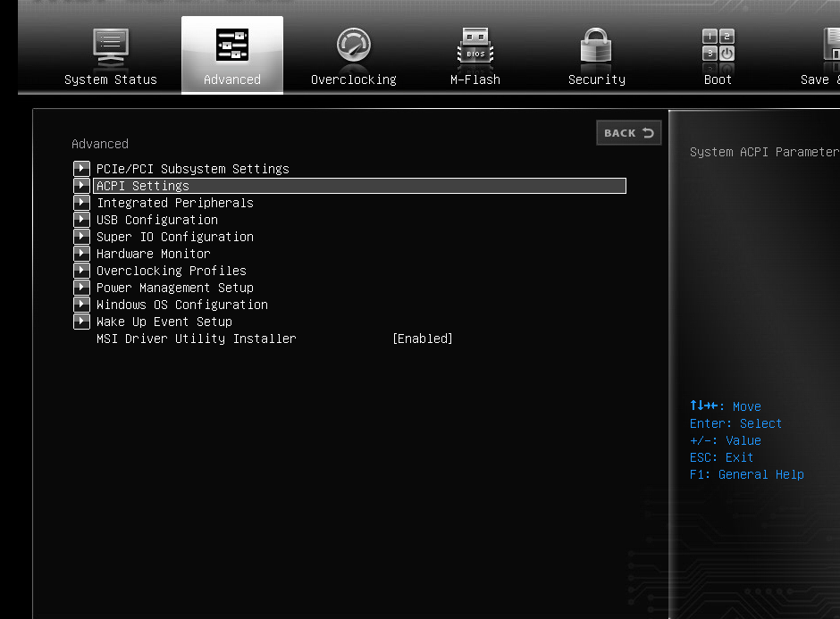Image resolution: width=840 pixels, height=619 pixels.
Task: Select MSI Driver Utility Installer option
Action: tap(196, 339)
